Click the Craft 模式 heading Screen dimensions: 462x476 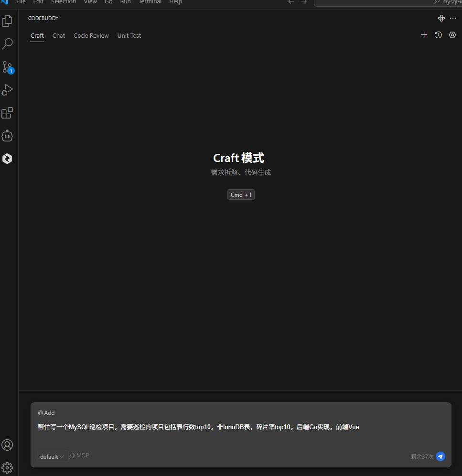tap(238, 158)
